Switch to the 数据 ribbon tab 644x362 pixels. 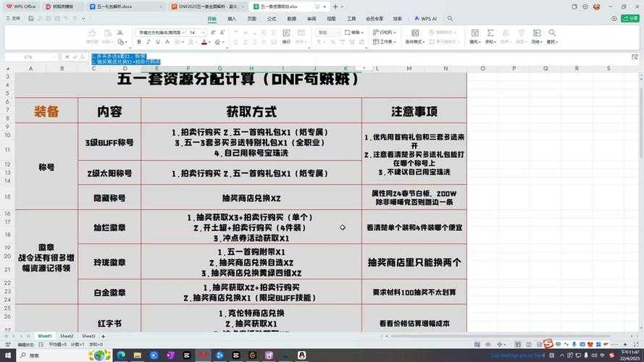point(292,19)
